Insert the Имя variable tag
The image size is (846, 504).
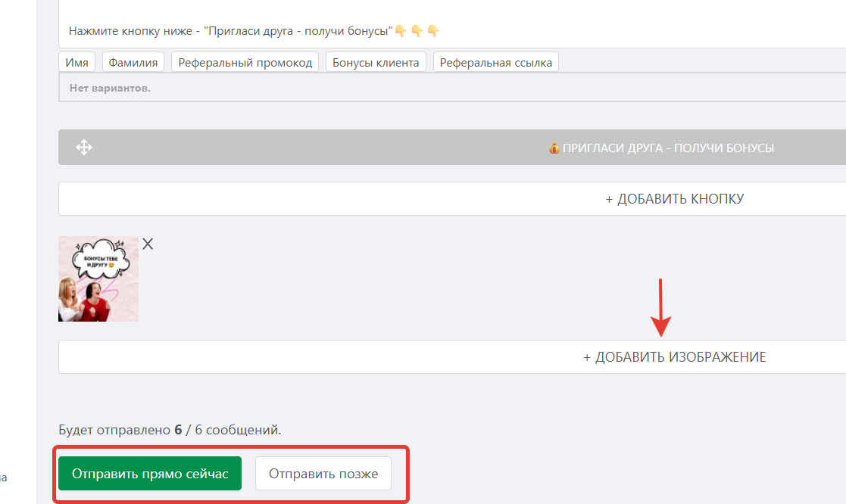point(76,63)
